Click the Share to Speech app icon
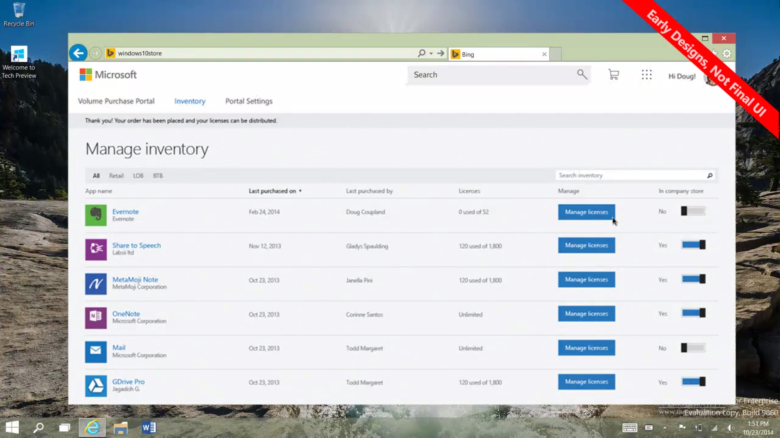Screen dimensions: 780x438 point(96,249)
